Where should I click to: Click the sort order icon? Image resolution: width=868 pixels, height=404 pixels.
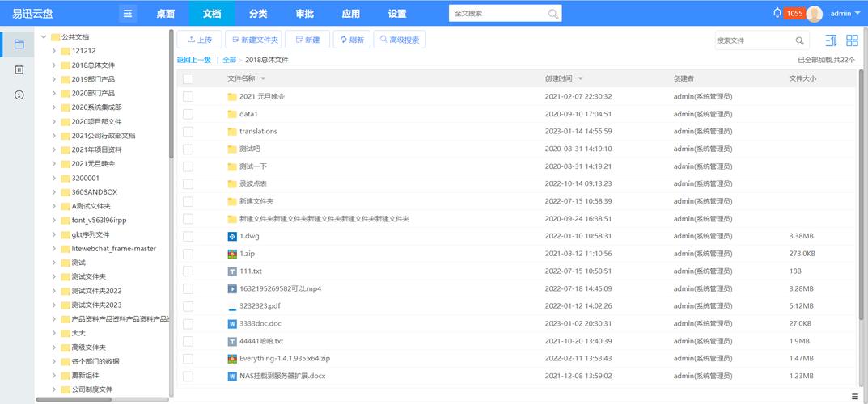pos(831,40)
